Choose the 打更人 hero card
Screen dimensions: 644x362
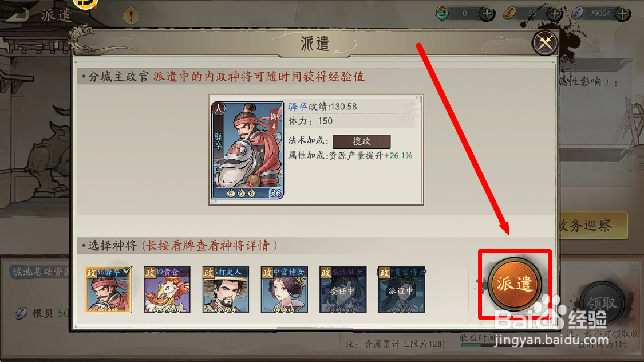[x=226, y=290]
